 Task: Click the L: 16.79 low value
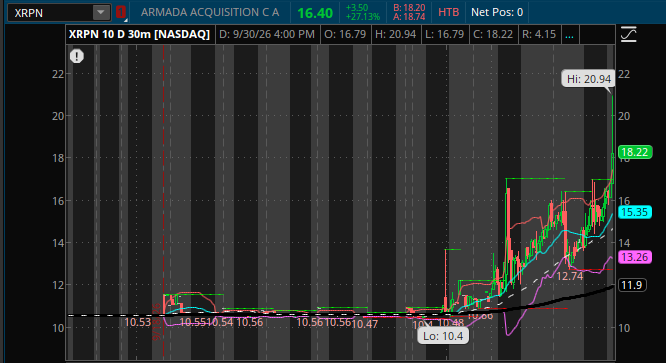click(x=444, y=34)
